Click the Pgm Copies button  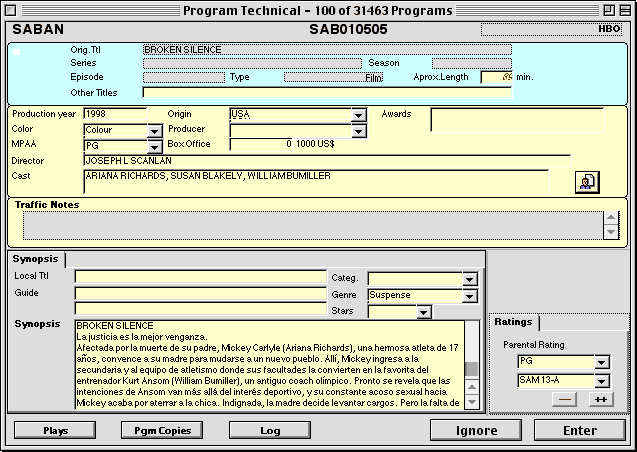point(162,430)
